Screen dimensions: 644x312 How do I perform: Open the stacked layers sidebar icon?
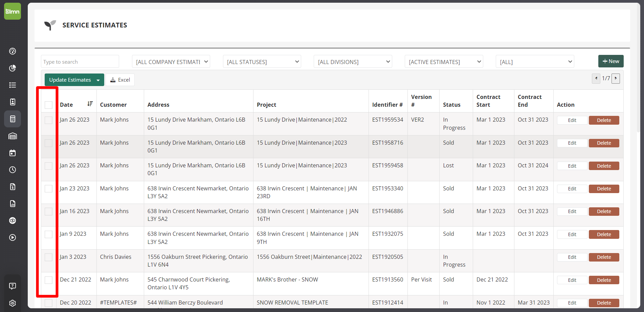pos(13,136)
